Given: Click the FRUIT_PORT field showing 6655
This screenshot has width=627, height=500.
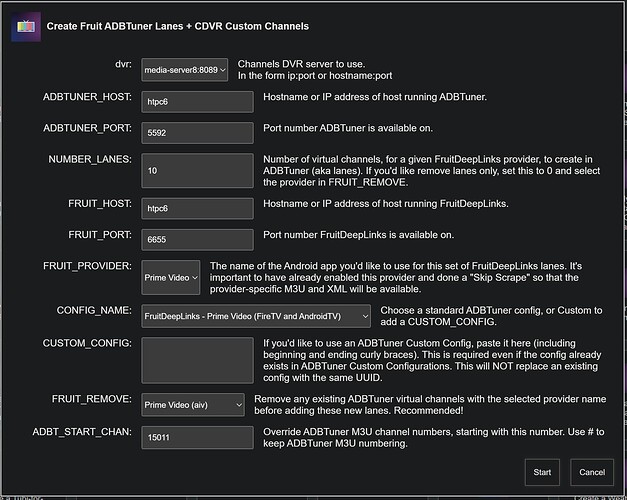Looking at the screenshot, I should [197, 240].
